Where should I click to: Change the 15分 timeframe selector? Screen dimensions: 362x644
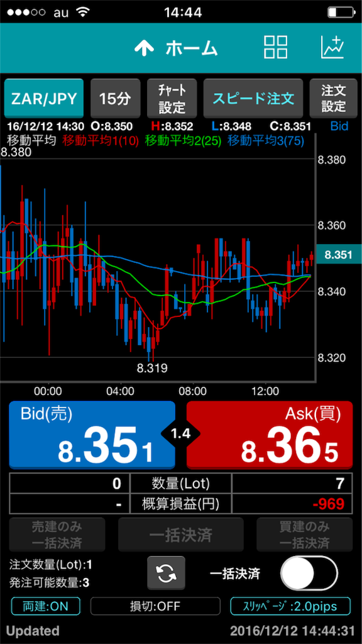pos(116,99)
